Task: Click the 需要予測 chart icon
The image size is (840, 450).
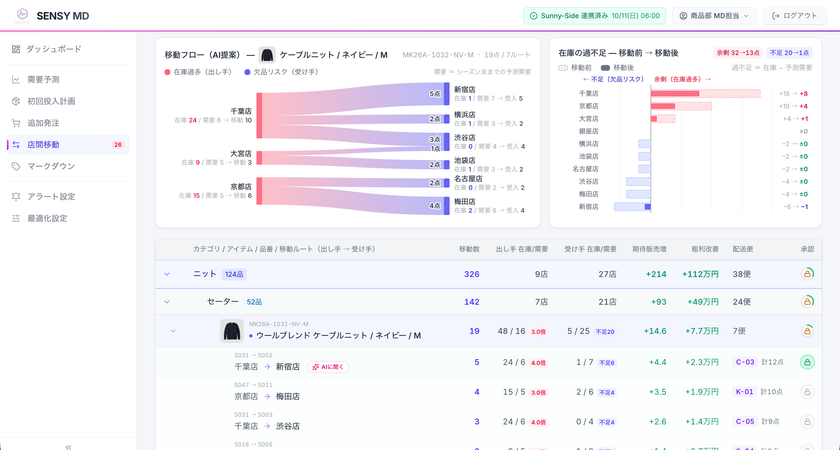Action: point(16,80)
